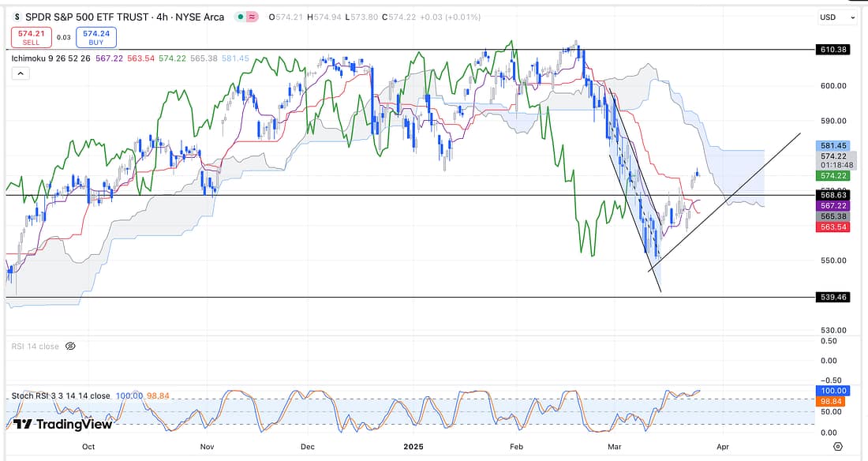This screenshot has height=461, width=868.
Task: Click the 568.63 horizontal line price label
Action: (834, 195)
